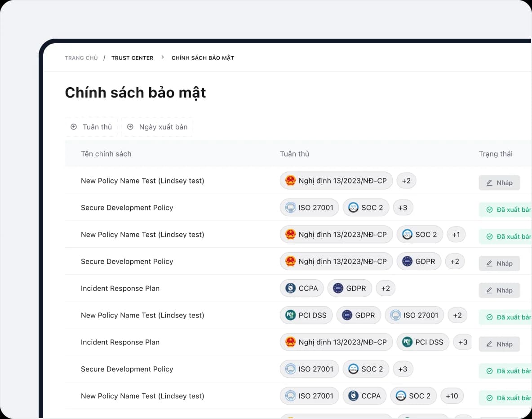Image resolution: width=532 pixels, height=419 pixels.
Task: Click pencil icon in fourth row Nháp badge
Action: pos(489,263)
